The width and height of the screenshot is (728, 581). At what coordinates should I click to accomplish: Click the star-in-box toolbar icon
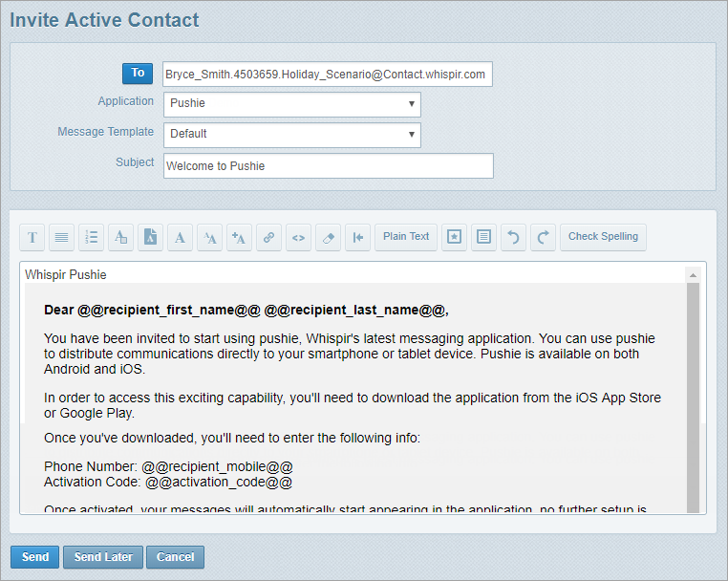coord(454,237)
